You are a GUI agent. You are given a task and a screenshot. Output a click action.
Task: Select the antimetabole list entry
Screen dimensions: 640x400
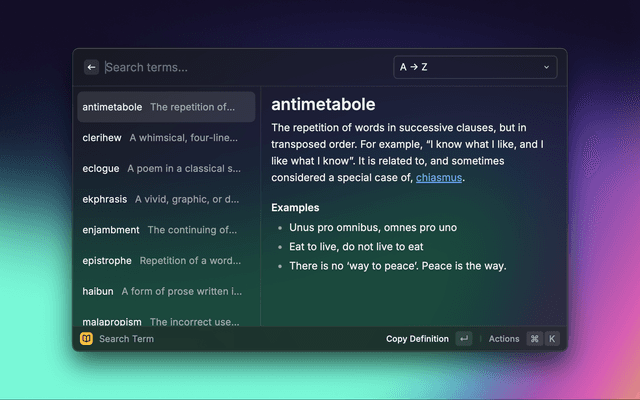(x=166, y=107)
